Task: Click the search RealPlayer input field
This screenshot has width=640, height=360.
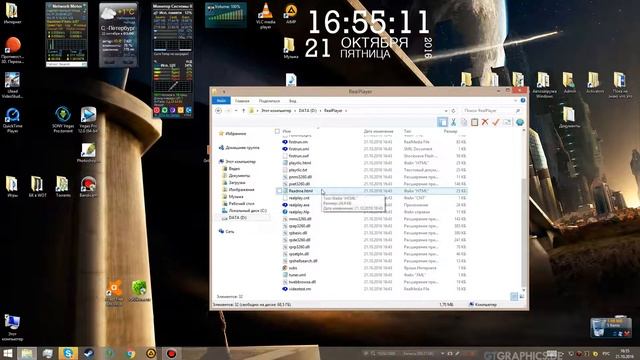Action: pyautogui.click(x=491, y=111)
